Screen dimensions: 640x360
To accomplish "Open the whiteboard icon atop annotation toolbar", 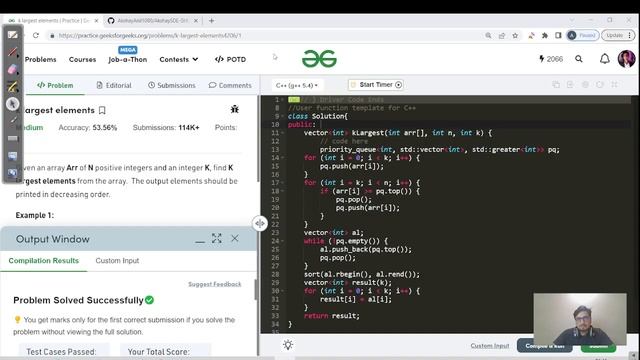I will click(13, 35).
